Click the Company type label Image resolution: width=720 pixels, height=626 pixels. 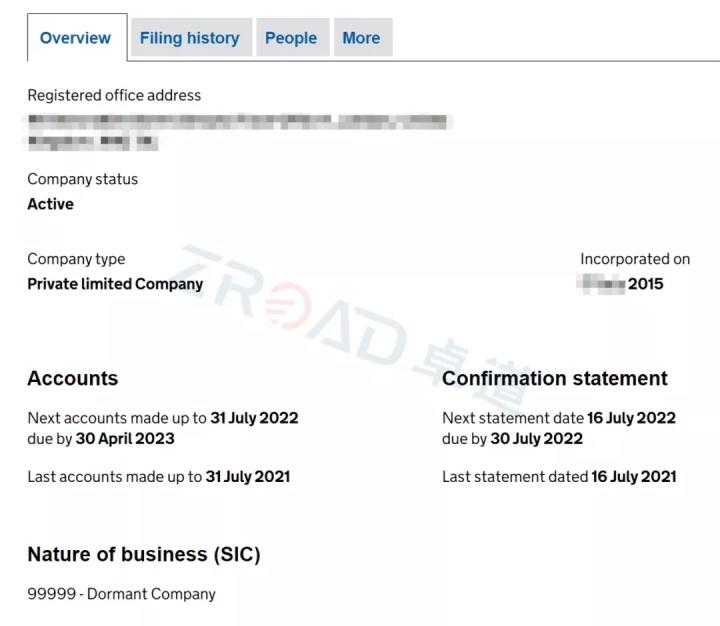[x=76, y=259]
